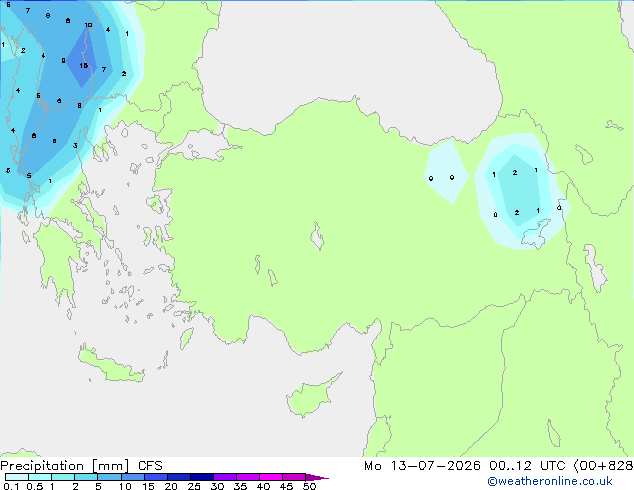Click the 40–45 mm magenta legend swatch
Viewport: 634px width, 490px height.
(x=271, y=477)
